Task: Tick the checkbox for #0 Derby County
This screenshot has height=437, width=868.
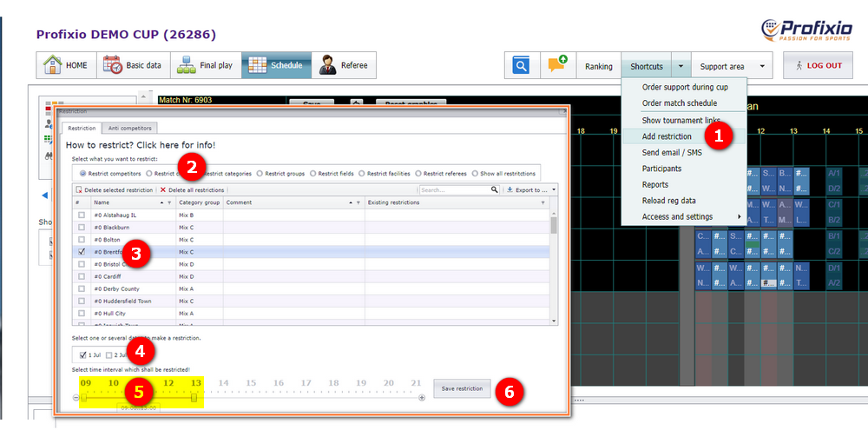Action: click(x=82, y=288)
